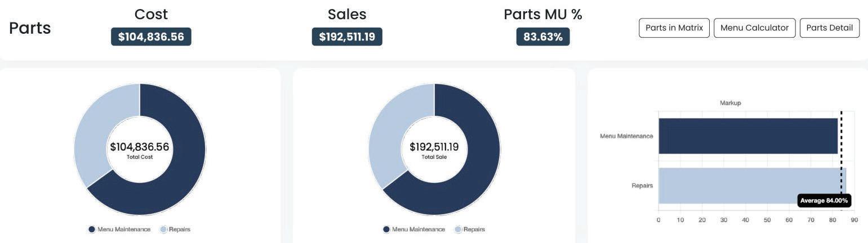
Task: Toggle Repairs legend in Total Sale chart
Action: point(470,229)
